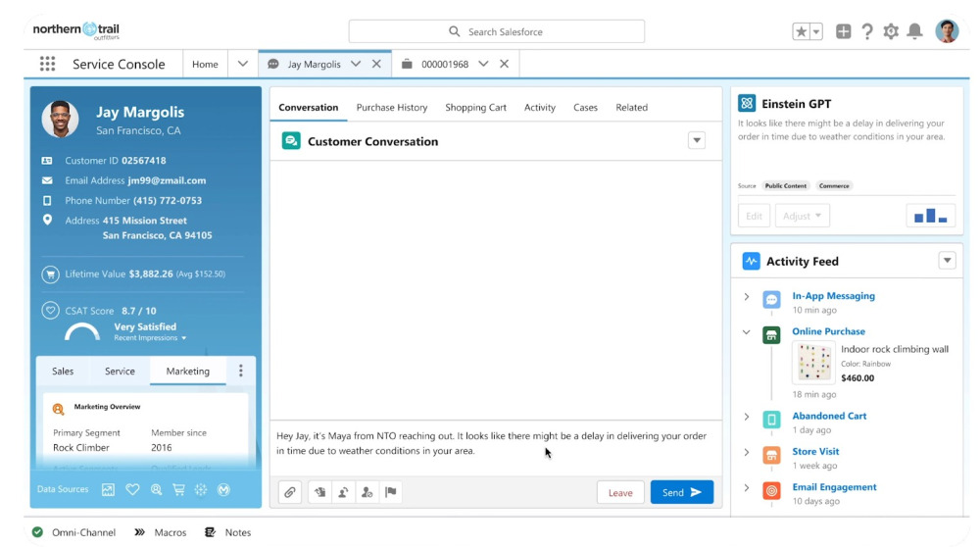
Task: Open the three-dot more options menu
Action: coord(241,372)
